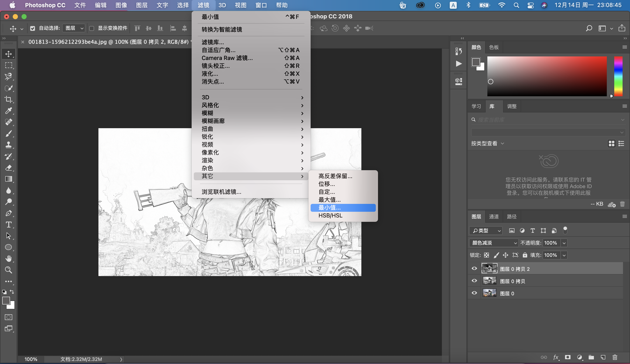This screenshot has height=364, width=630.
Task: Choose 高反差保留... from submenu
Action: coord(343,176)
